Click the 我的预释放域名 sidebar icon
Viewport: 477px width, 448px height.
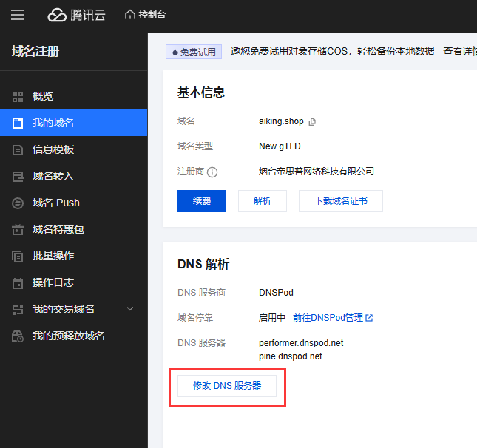point(18,336)
